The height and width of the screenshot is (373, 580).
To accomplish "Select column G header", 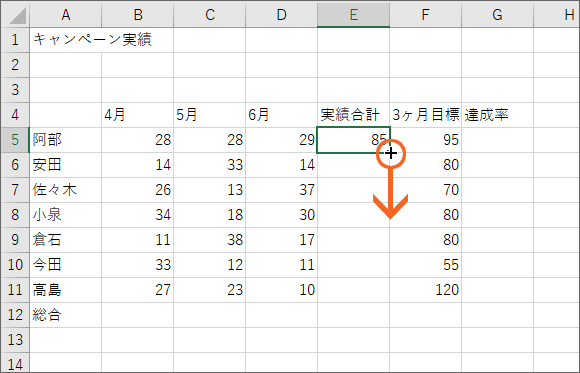I will coord(497,15).
